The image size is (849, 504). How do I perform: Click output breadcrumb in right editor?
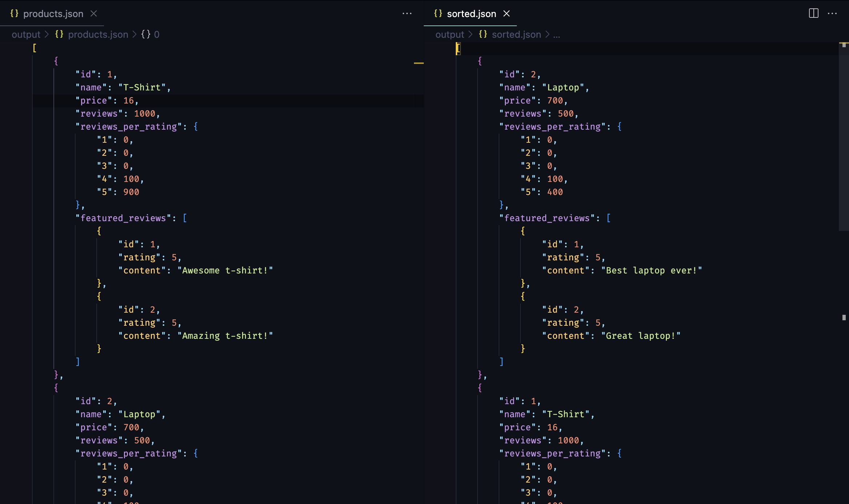(450, 34)
